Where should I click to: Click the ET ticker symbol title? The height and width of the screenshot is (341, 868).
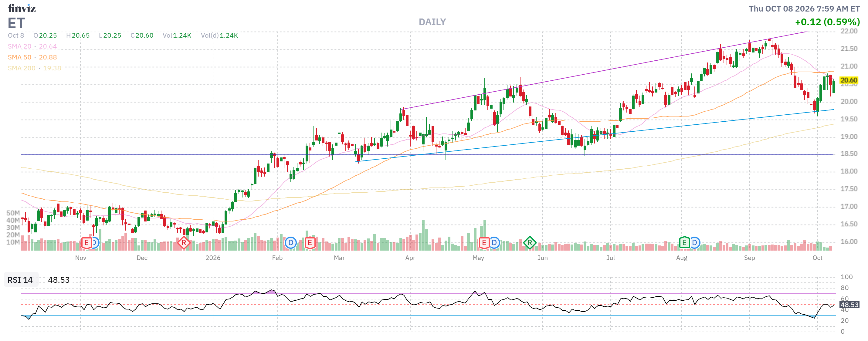[16, 23]
